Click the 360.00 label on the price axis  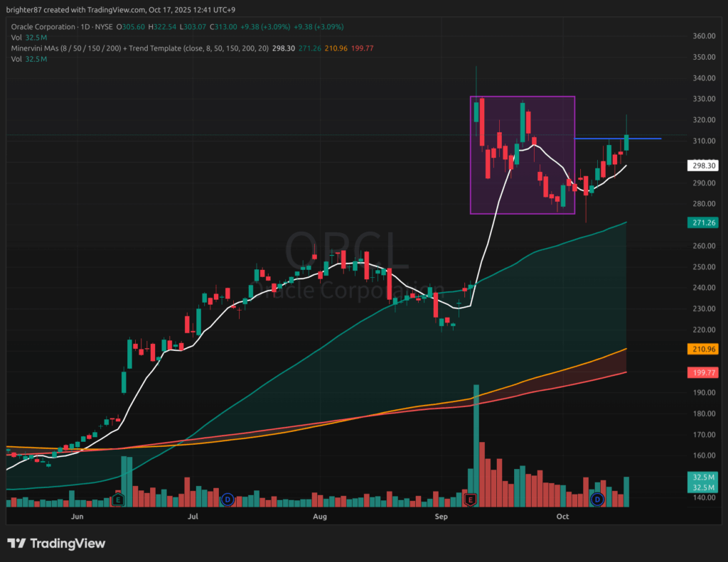click(703, 36)
